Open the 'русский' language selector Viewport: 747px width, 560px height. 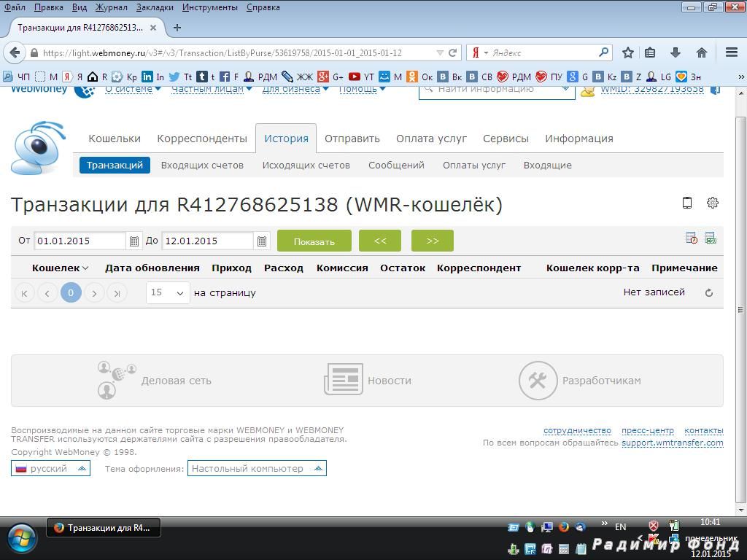tap(50, 469)
